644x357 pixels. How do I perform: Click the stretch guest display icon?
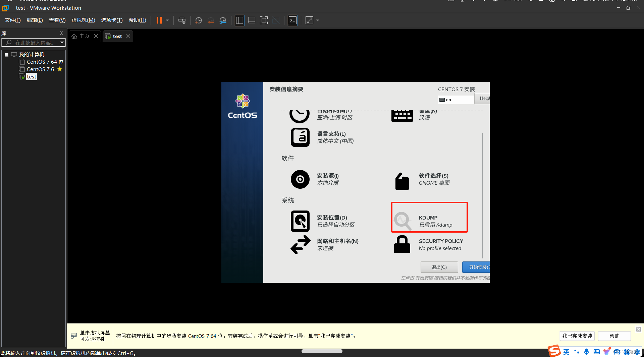(309, 20)
